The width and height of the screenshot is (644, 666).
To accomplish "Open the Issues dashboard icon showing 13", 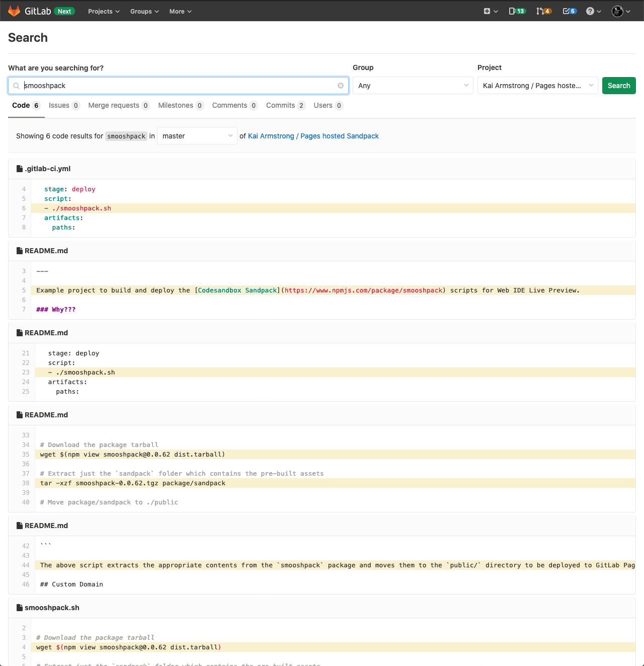I will [x=517, y=11].
